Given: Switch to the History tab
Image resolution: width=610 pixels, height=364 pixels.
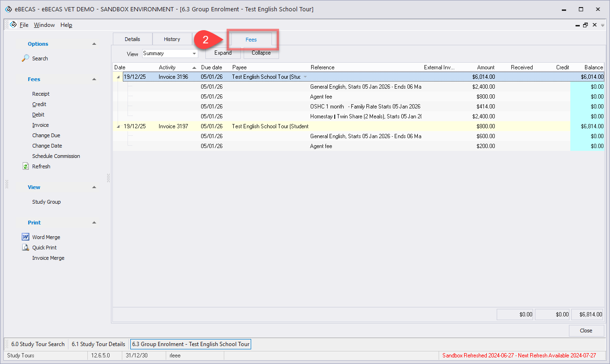Looking at the screenshot, I should tap(172, 39).
